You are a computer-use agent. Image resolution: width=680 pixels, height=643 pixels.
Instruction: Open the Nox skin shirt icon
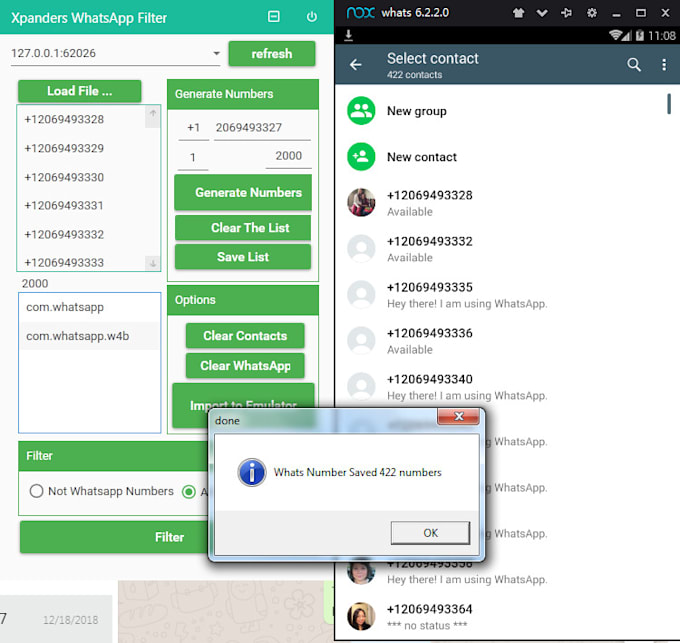click(518, 13)
